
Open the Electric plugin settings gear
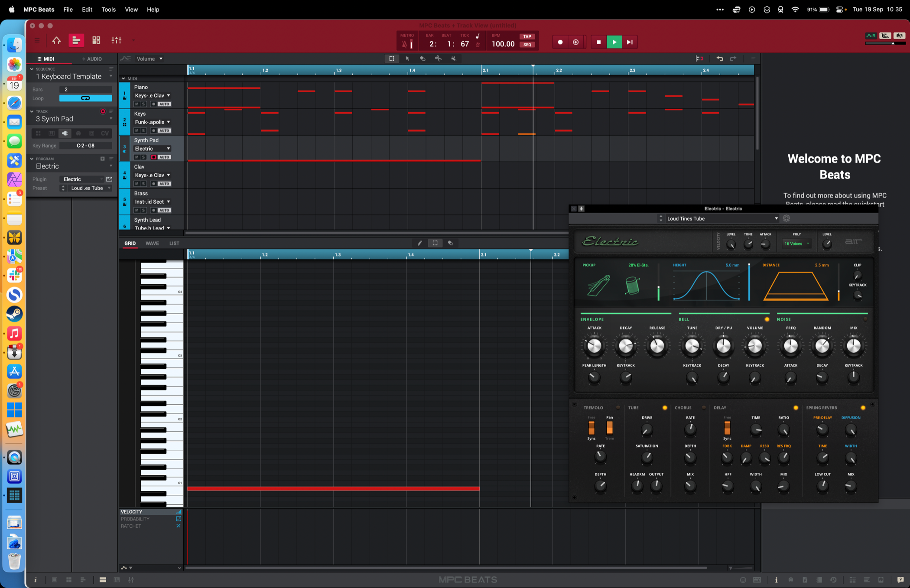click(786, 218)
